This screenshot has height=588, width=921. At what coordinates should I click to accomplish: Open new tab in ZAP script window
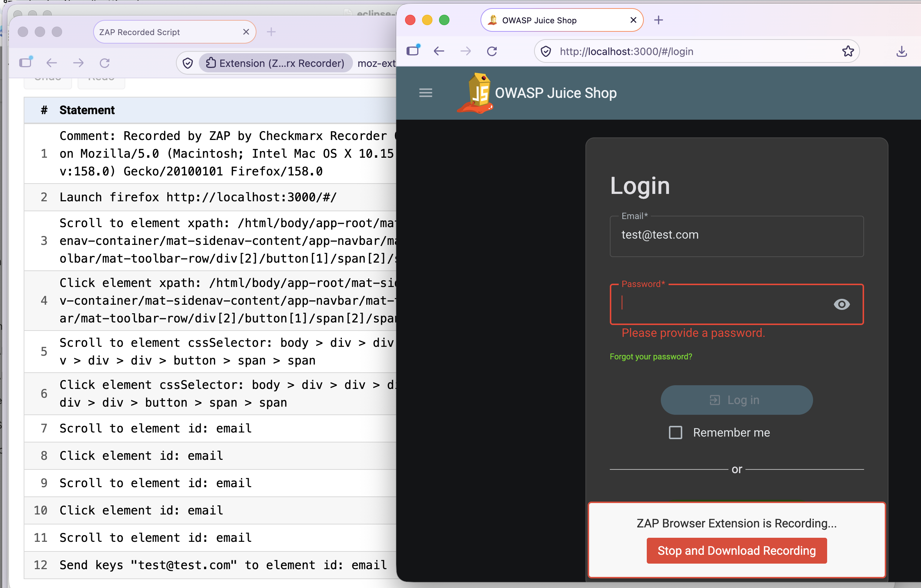271,32
